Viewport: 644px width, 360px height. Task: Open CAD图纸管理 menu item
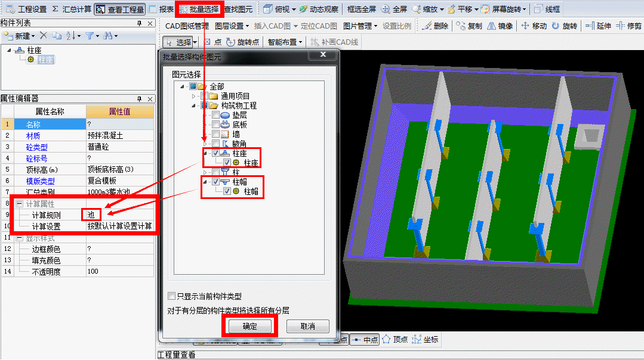pyautogui.click(x=187, y=26)
